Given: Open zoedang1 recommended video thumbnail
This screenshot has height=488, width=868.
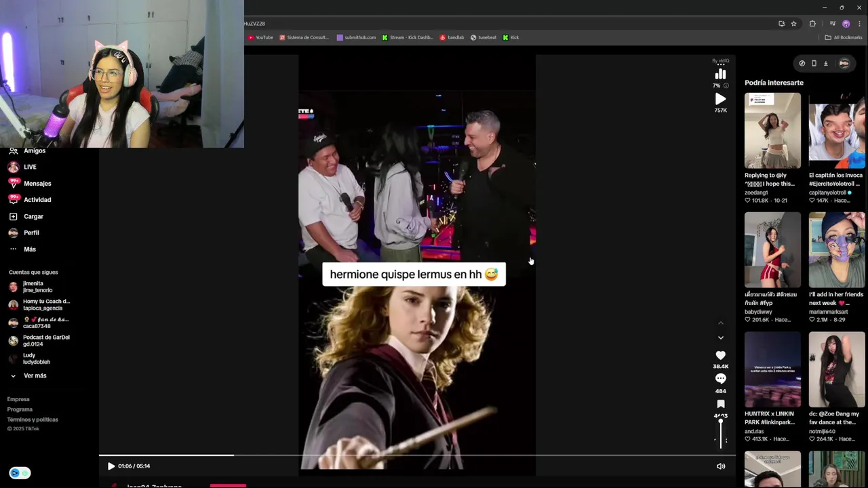Looking at the screenshot, I should pos(772,131).
